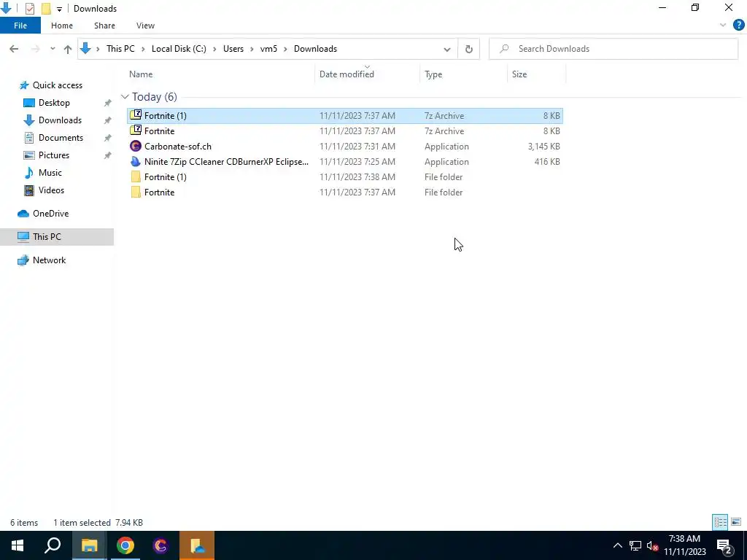Expand chevron after vm5 in breadcrumb
The image size is (747, 560).
(285, 49)
